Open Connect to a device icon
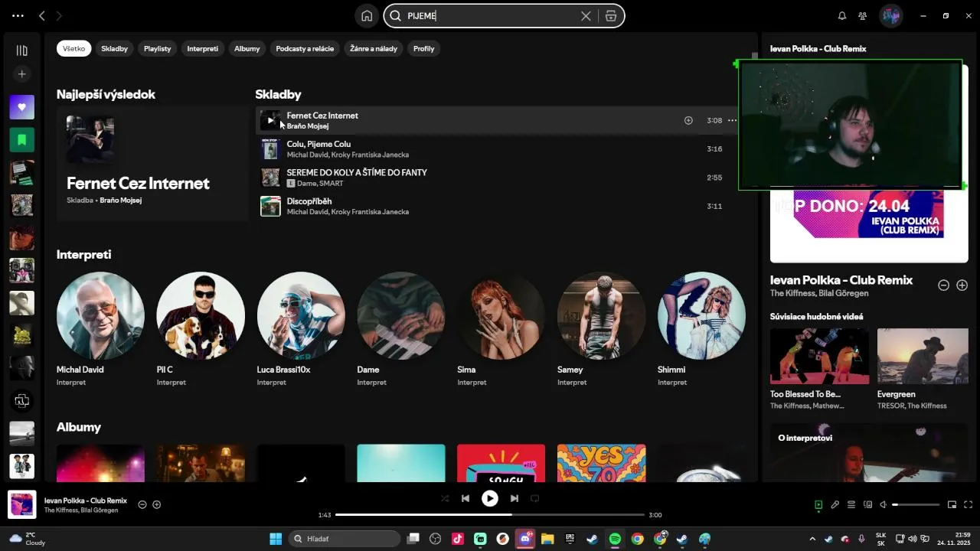 [x=868, y=504]
